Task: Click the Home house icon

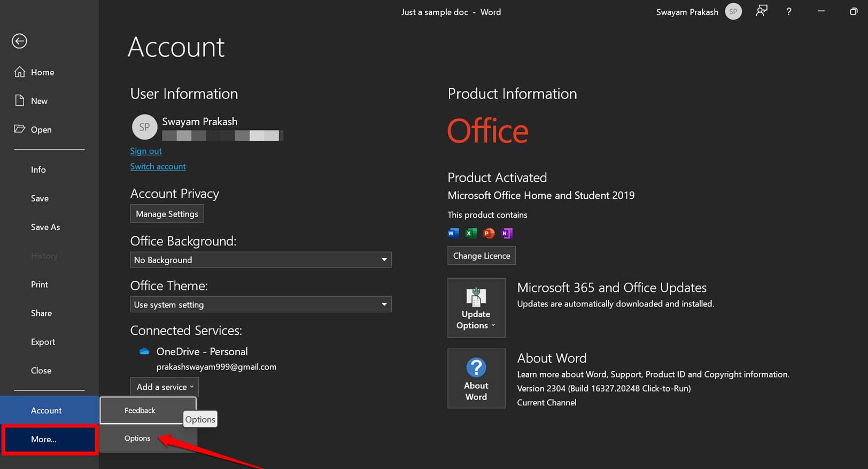Action: click(x=20, y=72)
